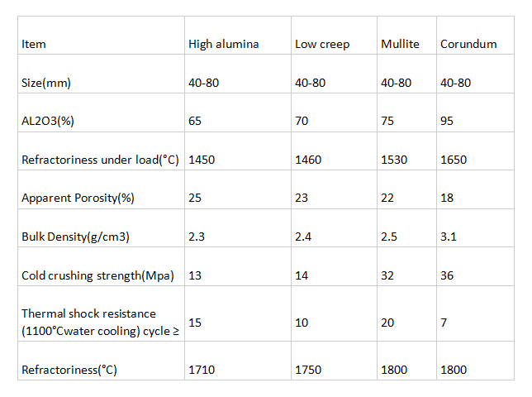The width and height of the screenshot is (532, 397).
Task: Click the 'Item' header cell
Action: pos(34,44)
